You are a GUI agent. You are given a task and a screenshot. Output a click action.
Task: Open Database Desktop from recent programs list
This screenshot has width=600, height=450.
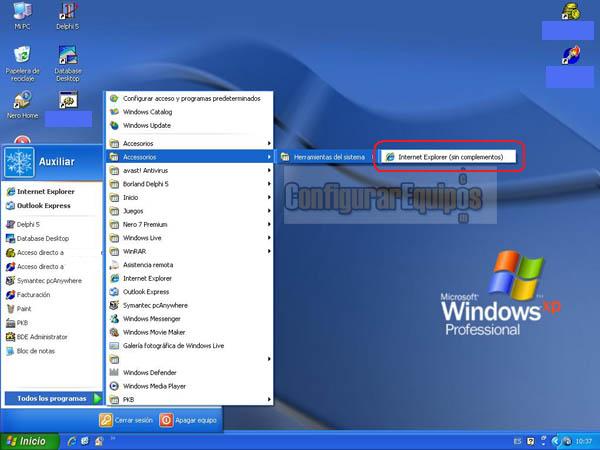click(38, 239)
